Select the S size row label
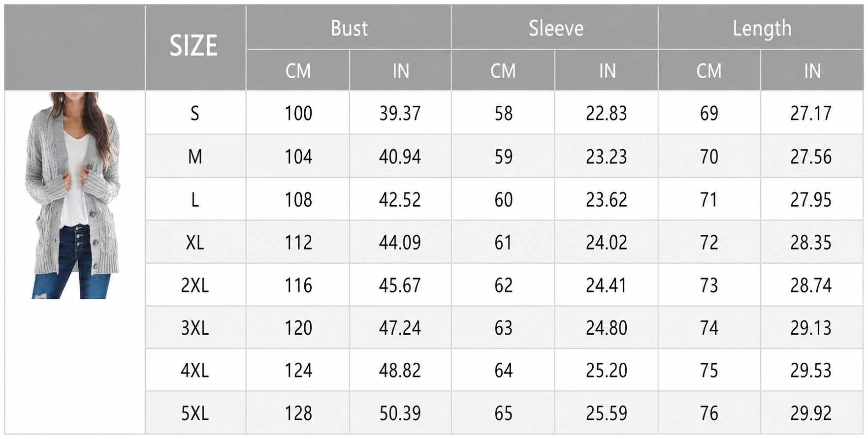Screen dimensions: 868x439 pyautogui.click(x=195, y=113)
